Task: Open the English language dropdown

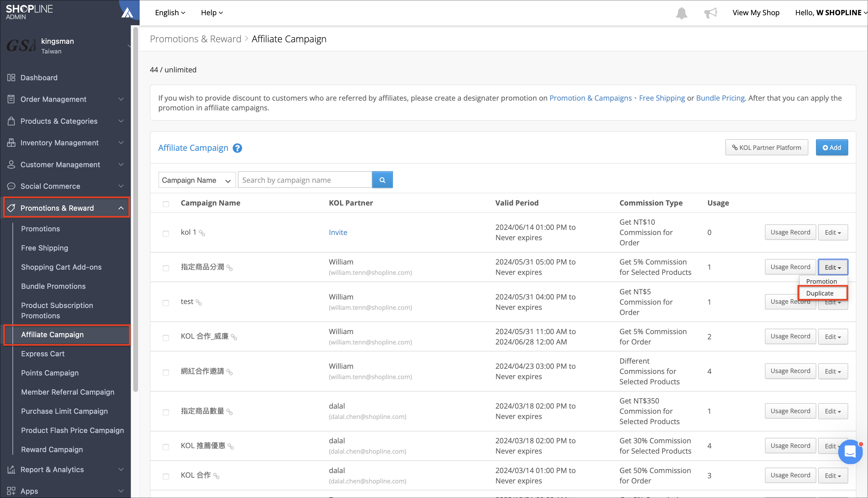Action: coord(170,13)
